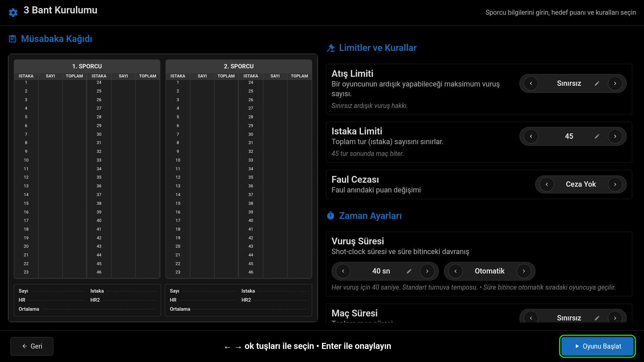Edit Istaka Limiti value with pencil icon
This screenshot has height=362, width=644.
597,136
